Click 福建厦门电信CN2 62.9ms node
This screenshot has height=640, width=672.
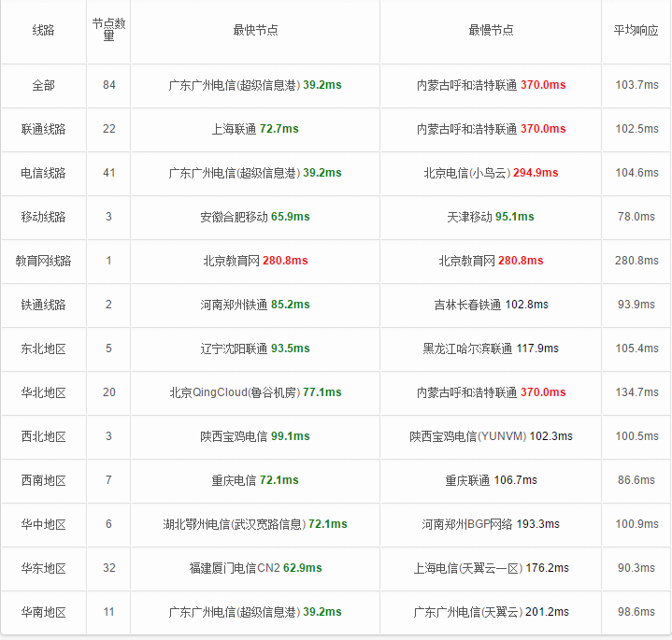point(255,568)
